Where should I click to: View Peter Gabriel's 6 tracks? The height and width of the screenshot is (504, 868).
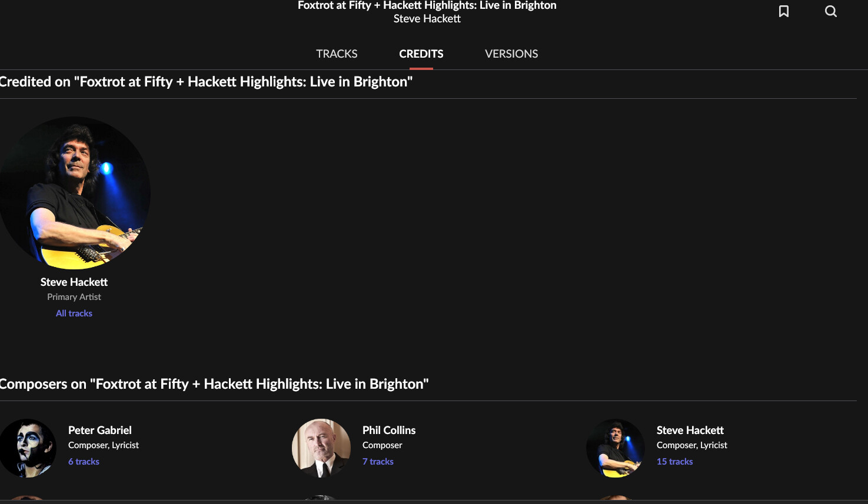(x=84, y=462)
